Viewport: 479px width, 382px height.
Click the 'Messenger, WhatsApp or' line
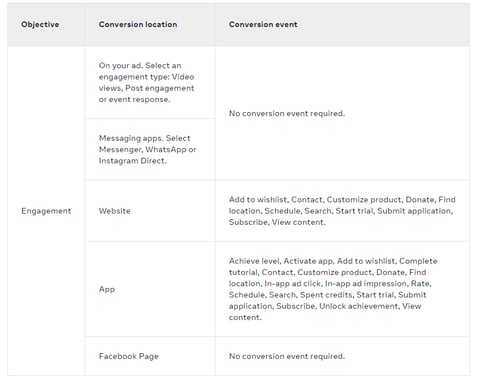tap(147, 149)
